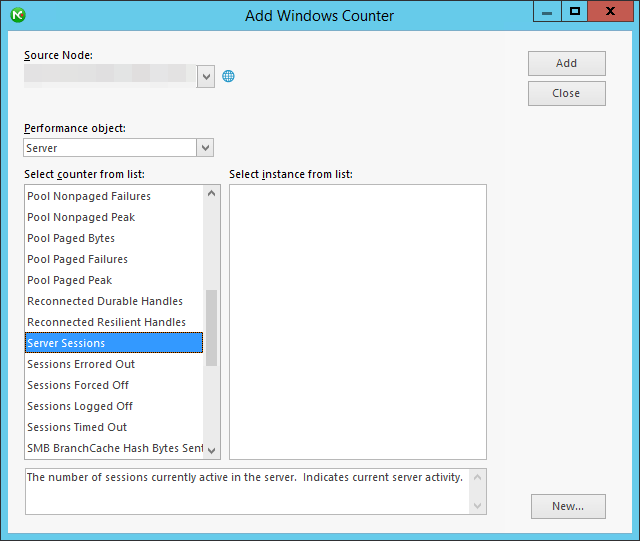The width and height of the screenshot is (640, 541).
Task: Click the globe browse icon beside Source Node
Action: pyautogui.click(x=228, y=76)
